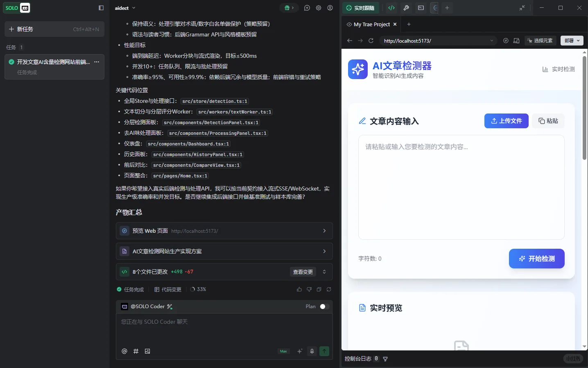Activate the microphone icon for voice input
This screenshot has height=368, width=588.
(x=312, y=351)
